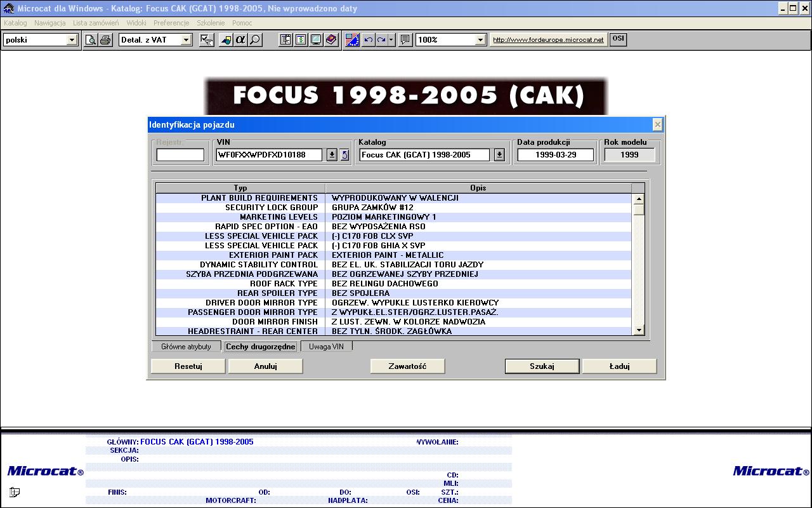This screenshot has width=812, height=508.
Task: Click the notes comment toolbar icon
Action: [x=406, y=40]
